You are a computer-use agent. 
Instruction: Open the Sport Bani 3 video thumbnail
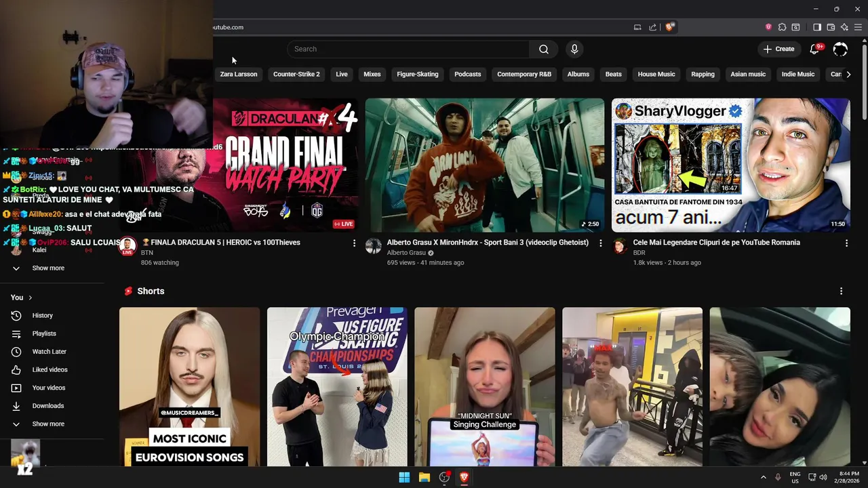[x=485, y=165]
